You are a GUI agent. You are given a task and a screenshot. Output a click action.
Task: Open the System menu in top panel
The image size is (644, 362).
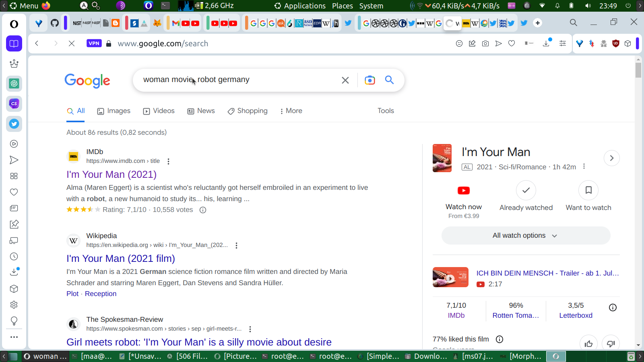point(371,6)
